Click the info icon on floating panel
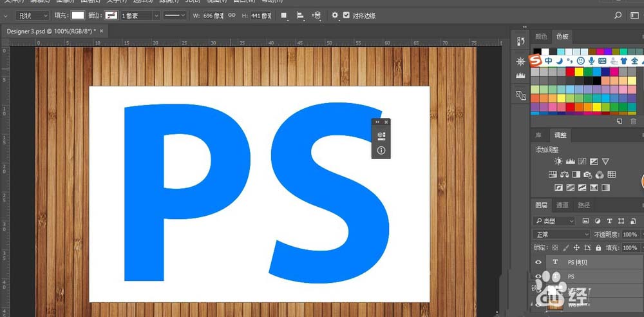 (381, 151)
